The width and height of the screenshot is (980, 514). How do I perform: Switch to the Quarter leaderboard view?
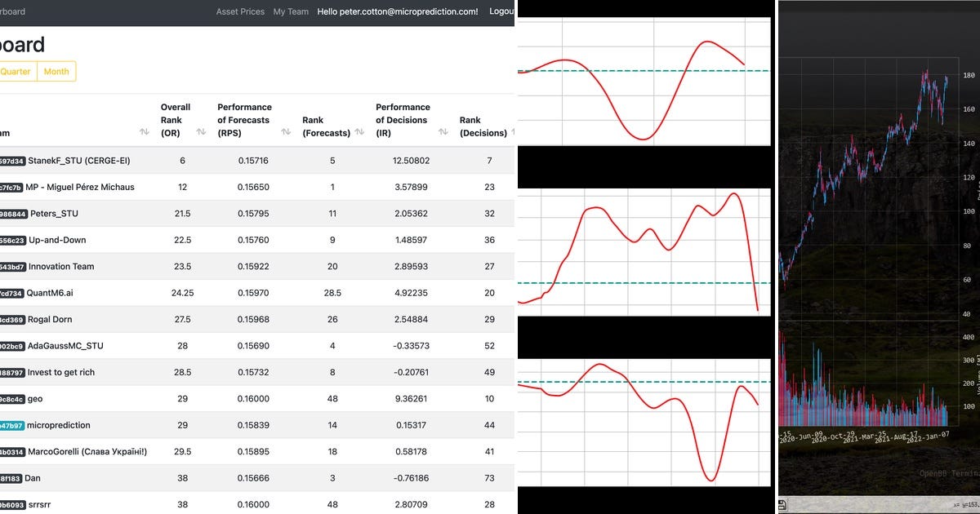coord(16,71)
